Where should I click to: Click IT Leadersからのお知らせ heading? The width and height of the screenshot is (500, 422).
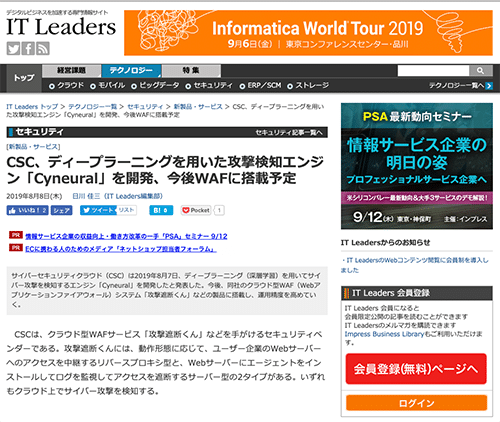click(385, 242)
